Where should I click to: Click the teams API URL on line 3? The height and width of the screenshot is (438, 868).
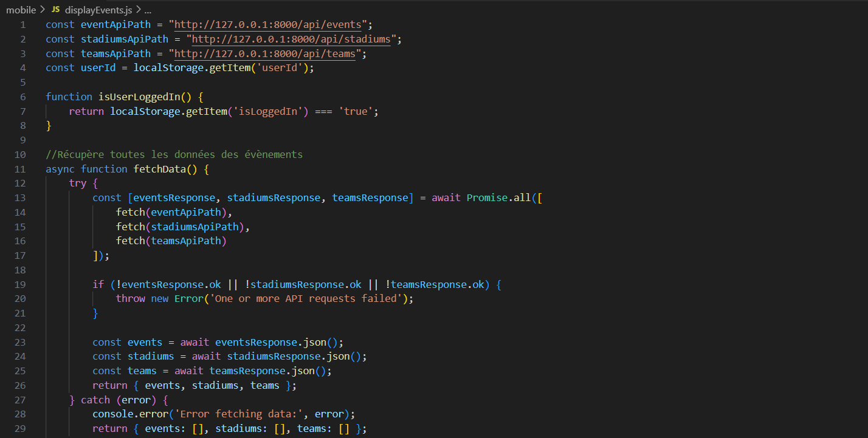click(x=266, y=53)
